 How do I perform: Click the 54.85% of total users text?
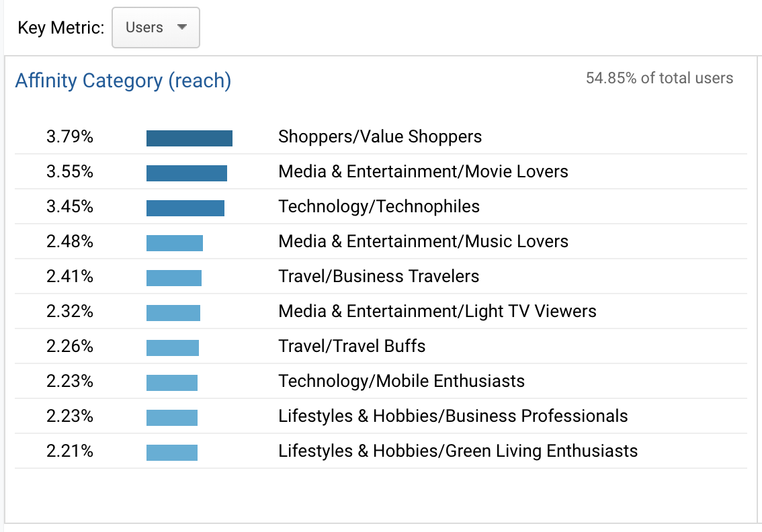click(x=659, y=78)
